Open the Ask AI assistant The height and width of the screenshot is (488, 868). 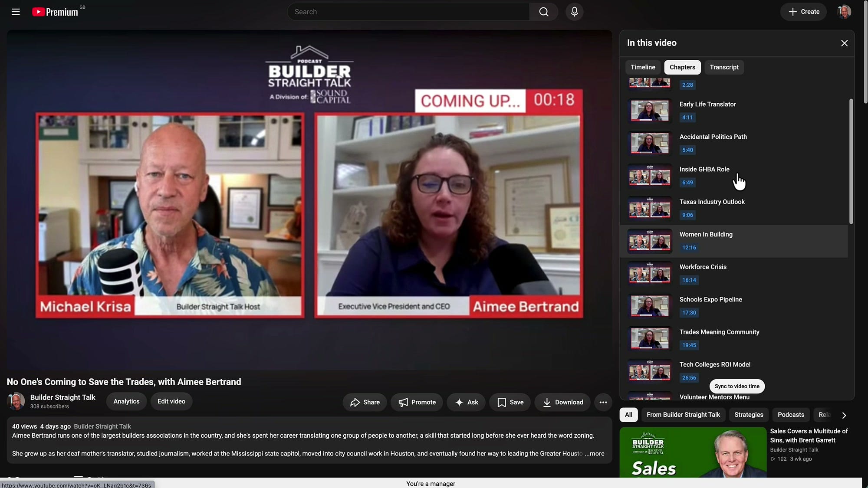tap(466, 402)
